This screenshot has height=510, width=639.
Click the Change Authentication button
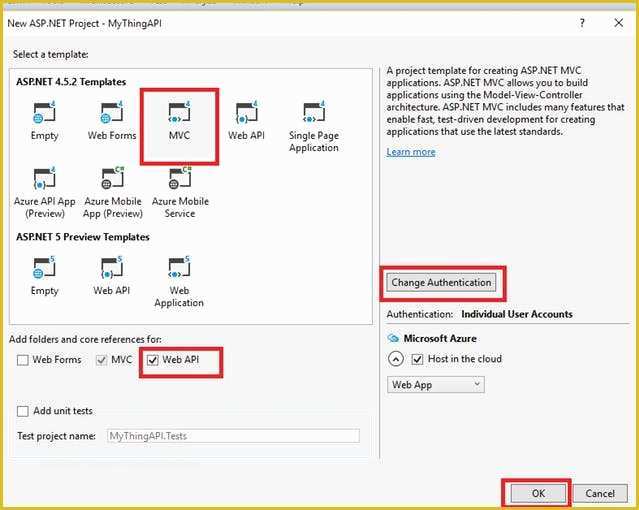pyautogui.click(x=441, y=283)
